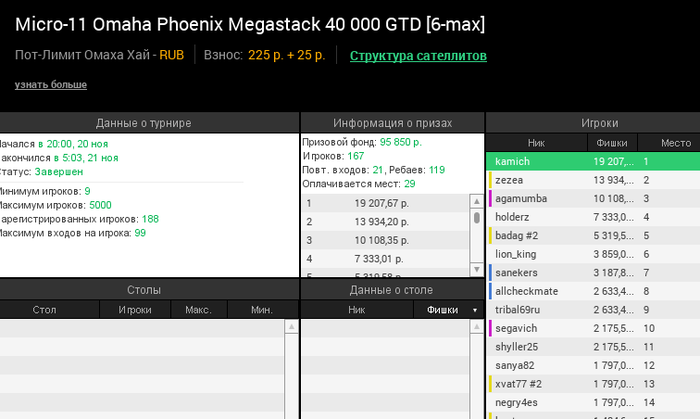
Task: Sort tables by Игроки column header
Action: 135,310
